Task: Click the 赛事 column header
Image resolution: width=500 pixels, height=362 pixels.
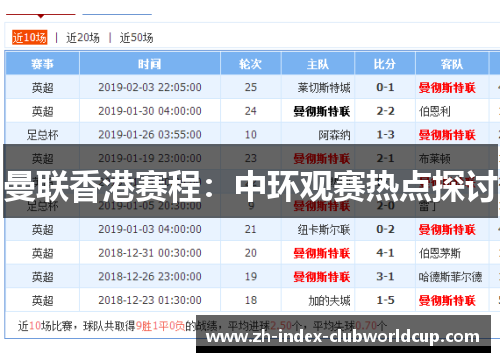Action: (42, 63)
